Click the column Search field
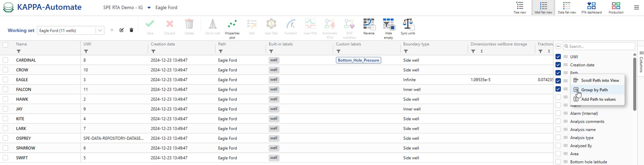The height and width of the screenshot is (165, 644). coord(599,46)
